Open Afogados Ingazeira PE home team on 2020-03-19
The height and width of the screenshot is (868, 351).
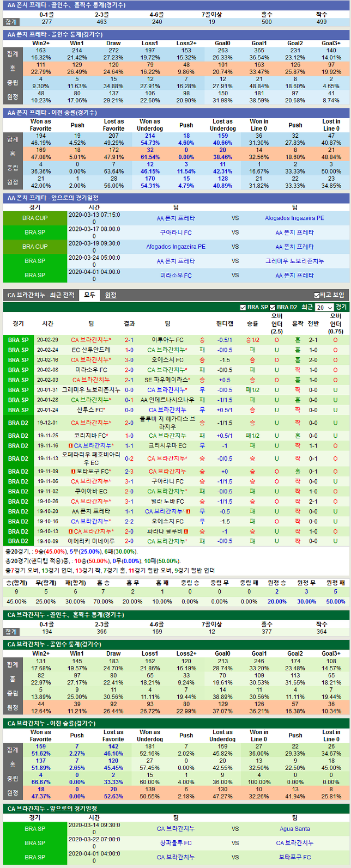(x=175, y=247)
